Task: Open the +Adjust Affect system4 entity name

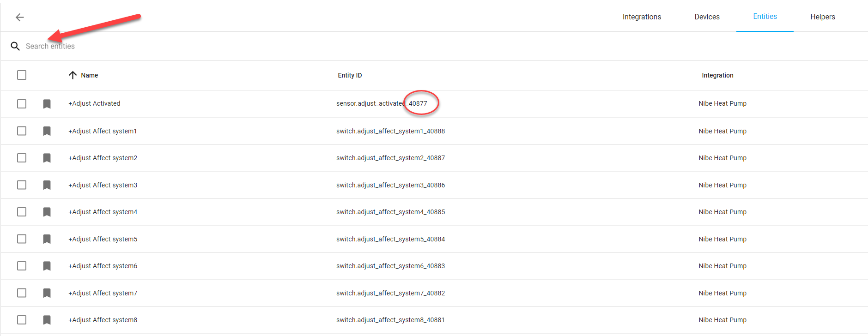Action: [x=103, y=212]
